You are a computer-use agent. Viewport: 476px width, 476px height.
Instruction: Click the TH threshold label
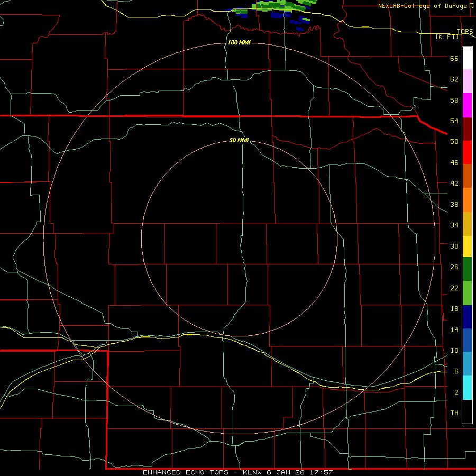point(454,413)
